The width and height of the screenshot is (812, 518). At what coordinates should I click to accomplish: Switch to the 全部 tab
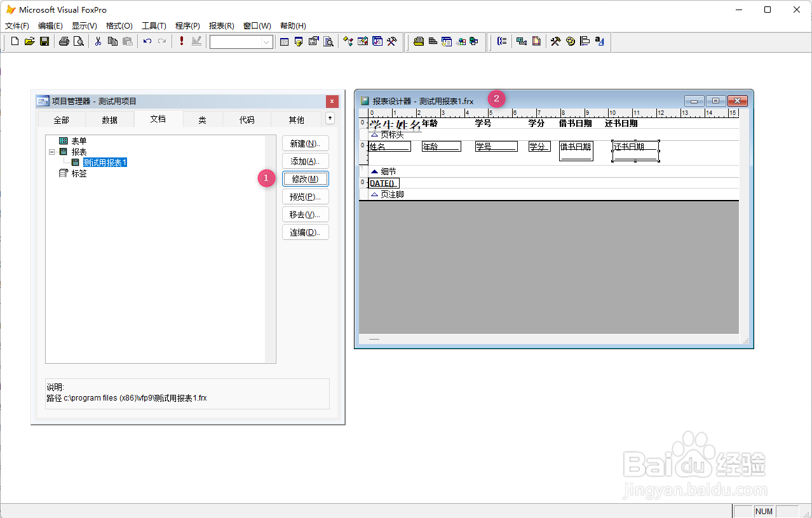(62, 119)
